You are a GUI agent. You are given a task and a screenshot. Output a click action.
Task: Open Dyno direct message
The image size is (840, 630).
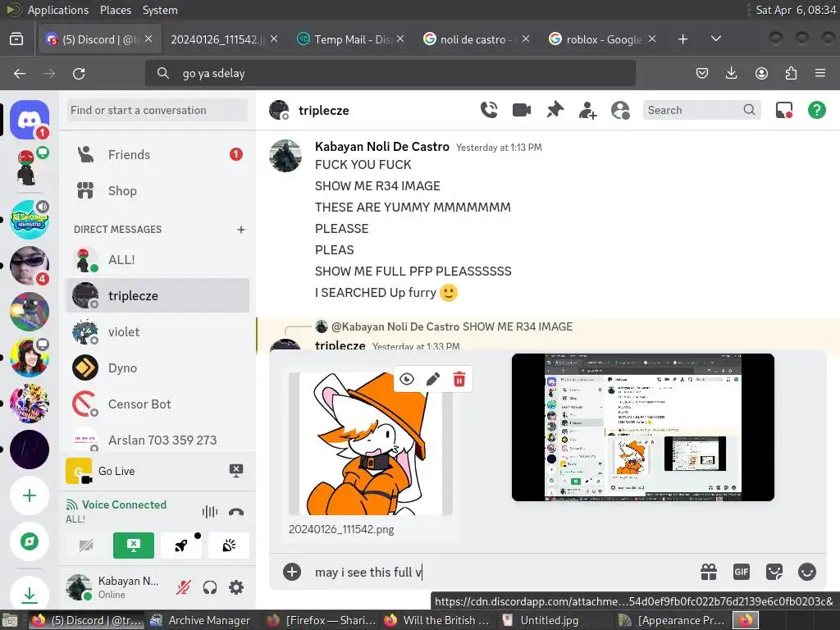pyautogui.click(x=157, y=368)
